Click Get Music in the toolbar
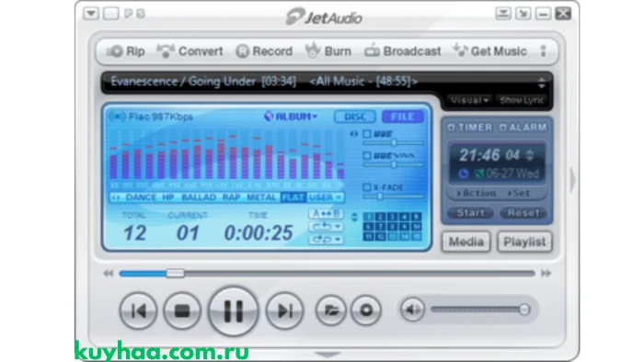The image size is (644, 362). click(490, 51)
